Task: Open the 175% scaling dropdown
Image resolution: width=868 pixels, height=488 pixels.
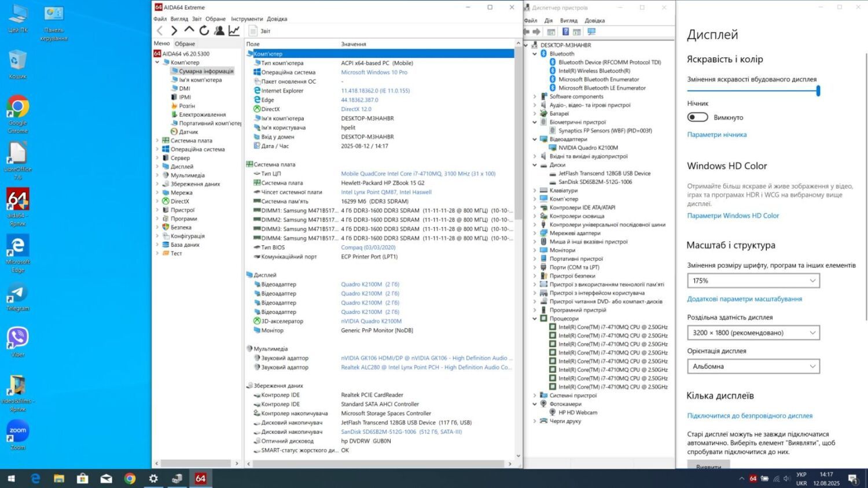Action: (753, 280)
